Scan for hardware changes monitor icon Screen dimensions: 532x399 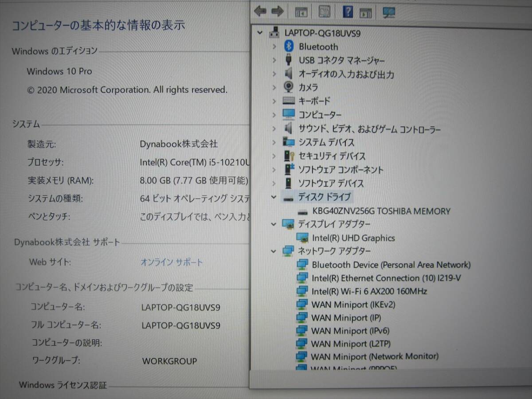click(x=389, y=12)
